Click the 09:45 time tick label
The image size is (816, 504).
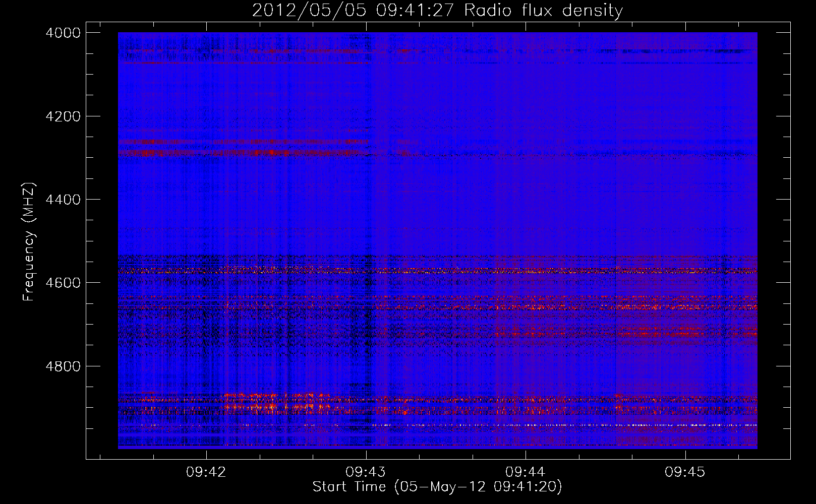tap(685, 472)
